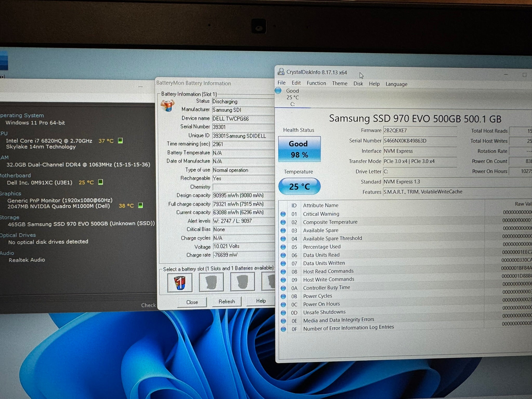Click the blue status dot for Critical Warning
Image resolution: width=532 pixels, height=399 pixels.
pos(283,214)
